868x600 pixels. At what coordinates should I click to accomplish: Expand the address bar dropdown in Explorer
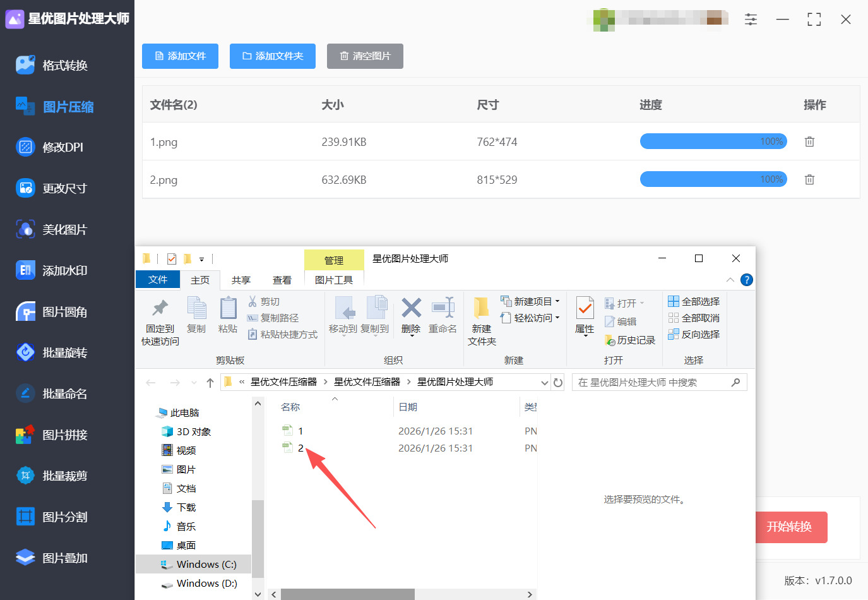(x=544, y=382)
